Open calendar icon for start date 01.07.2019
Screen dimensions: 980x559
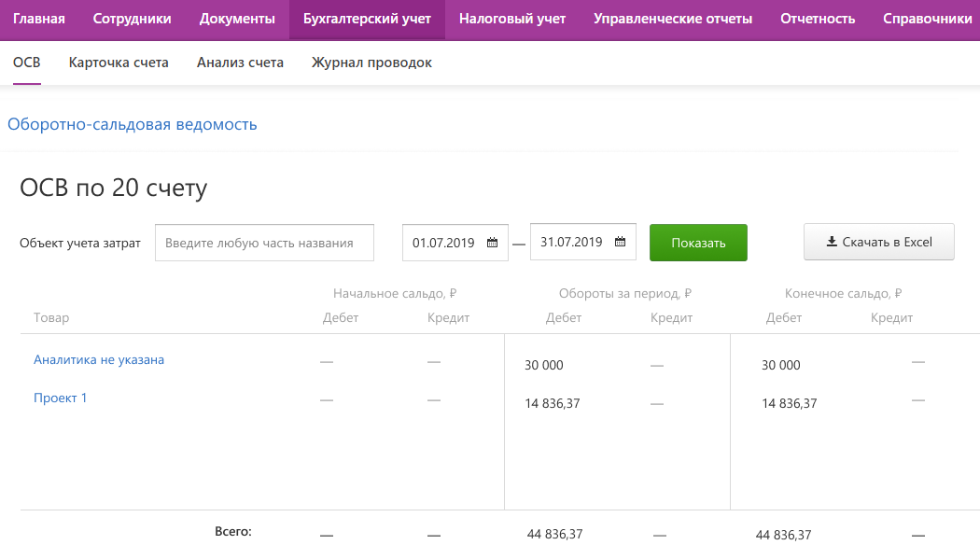click(493, 243)
